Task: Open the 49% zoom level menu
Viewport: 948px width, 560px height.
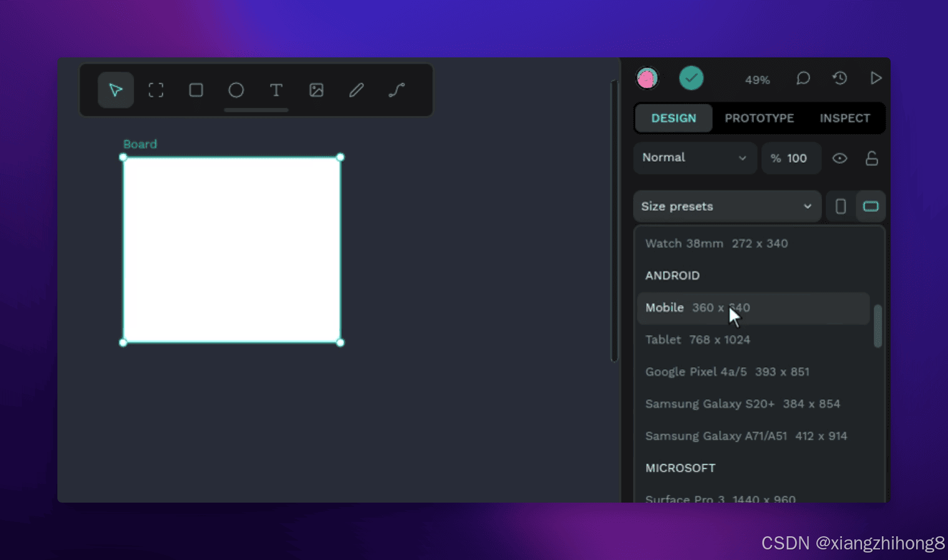Action: pos(757,80)
